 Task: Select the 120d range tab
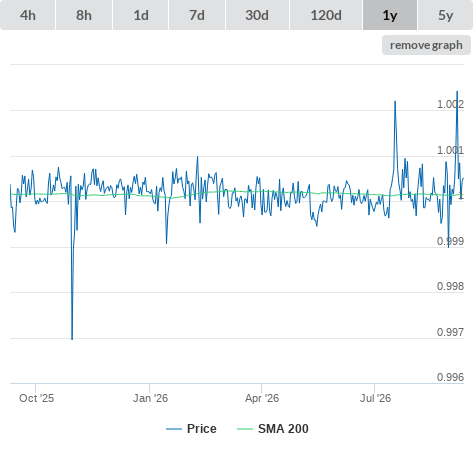click(326, 15)
